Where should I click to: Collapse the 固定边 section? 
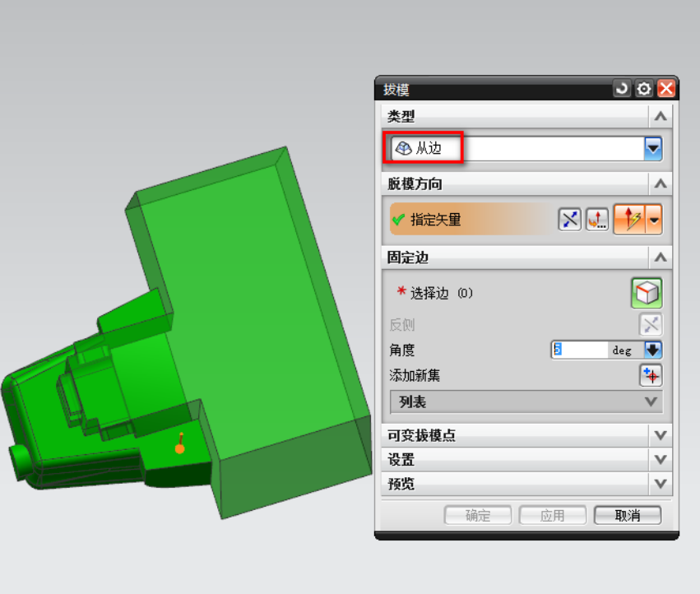click(x=661, y=258)
